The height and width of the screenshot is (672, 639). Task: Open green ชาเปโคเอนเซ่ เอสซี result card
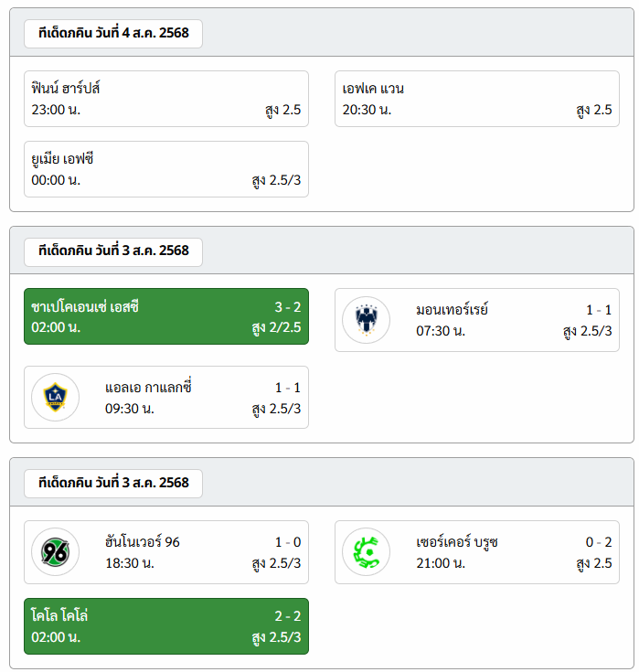(166, 316)
